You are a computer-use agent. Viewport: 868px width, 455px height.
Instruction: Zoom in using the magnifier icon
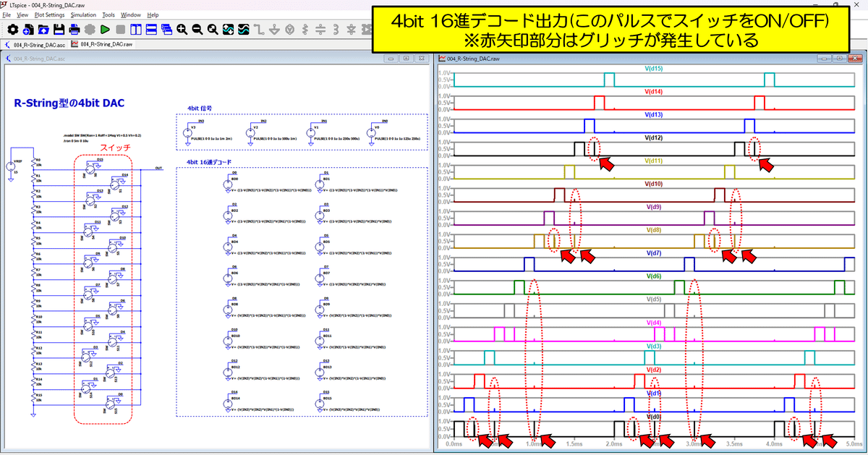[x=181, y=29]
